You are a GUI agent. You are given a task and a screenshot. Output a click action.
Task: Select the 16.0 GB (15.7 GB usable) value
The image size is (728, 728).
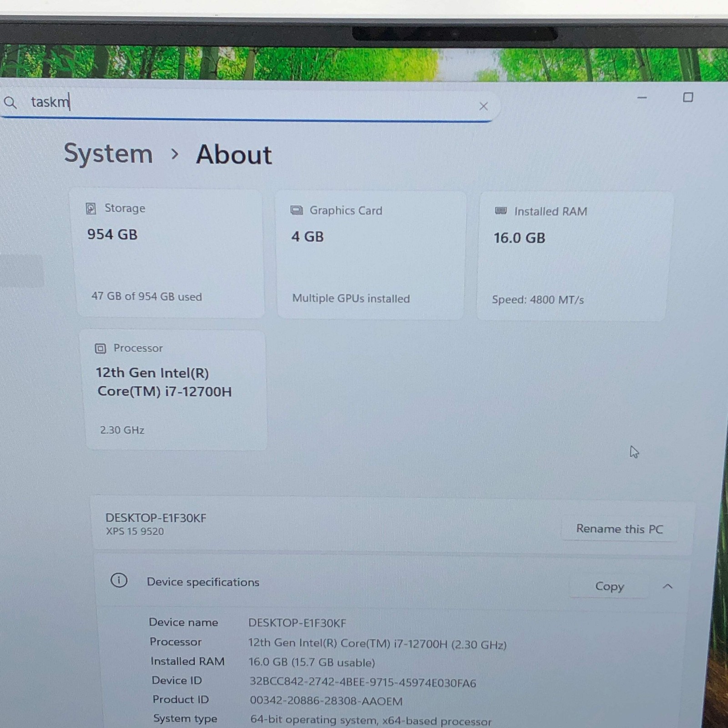tap(312, 662)
